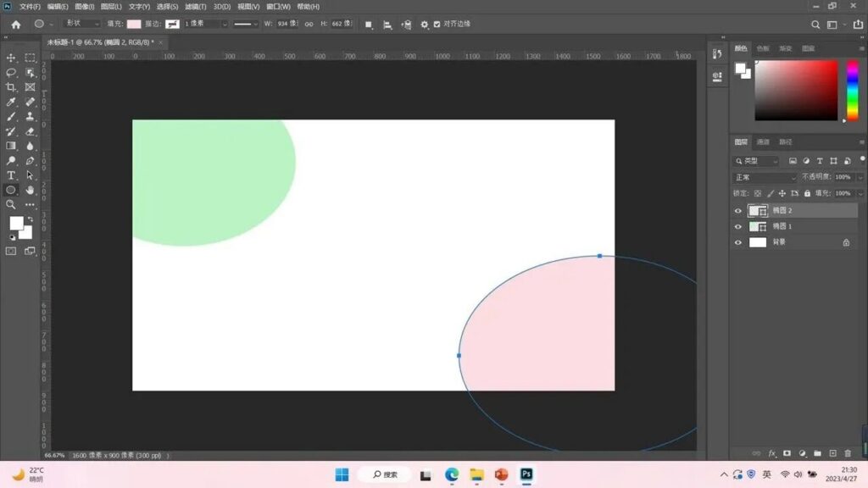Open the stroke width 1 像素 dropdown
This screenshot has height=488, width=868.
(x=224, y=25)
